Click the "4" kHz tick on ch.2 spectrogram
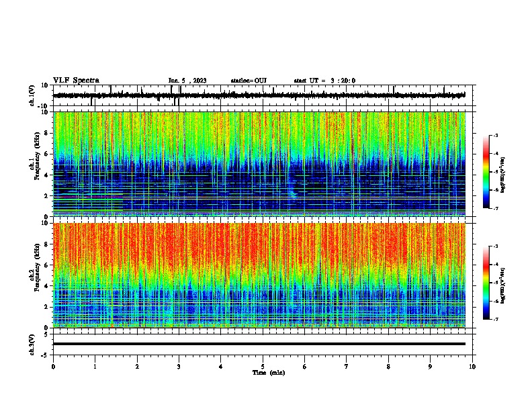 click(x=46, y=286)
